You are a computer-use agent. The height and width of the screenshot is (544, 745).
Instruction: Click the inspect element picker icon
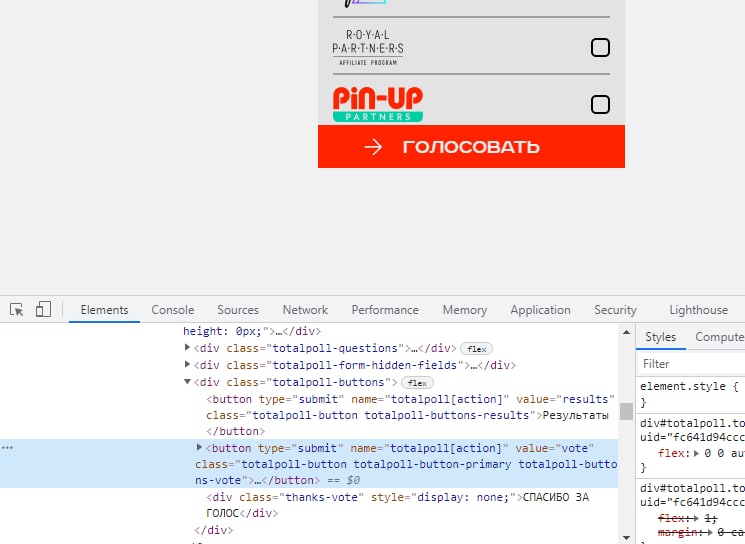pyautogui.click(x=17, y=310)
